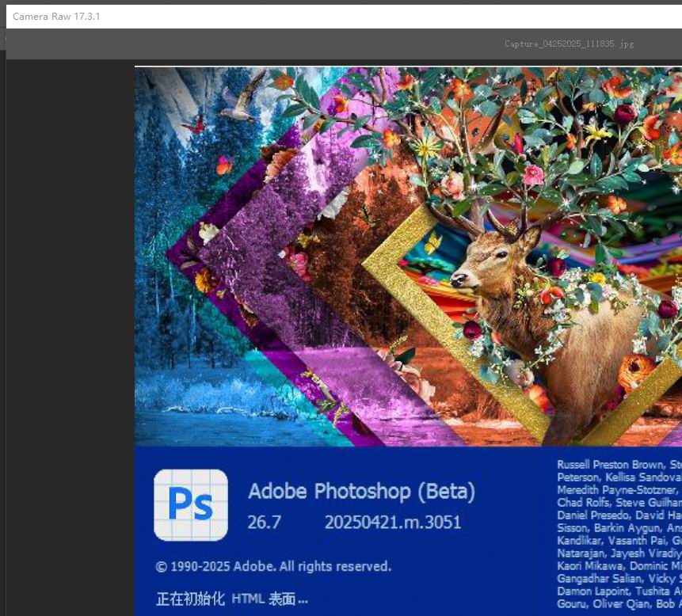The height and width of the screenshot is (616, 682).
Task: Click the 'Russell Preston Brown' credits line
Action: click(x=619, y=465)
